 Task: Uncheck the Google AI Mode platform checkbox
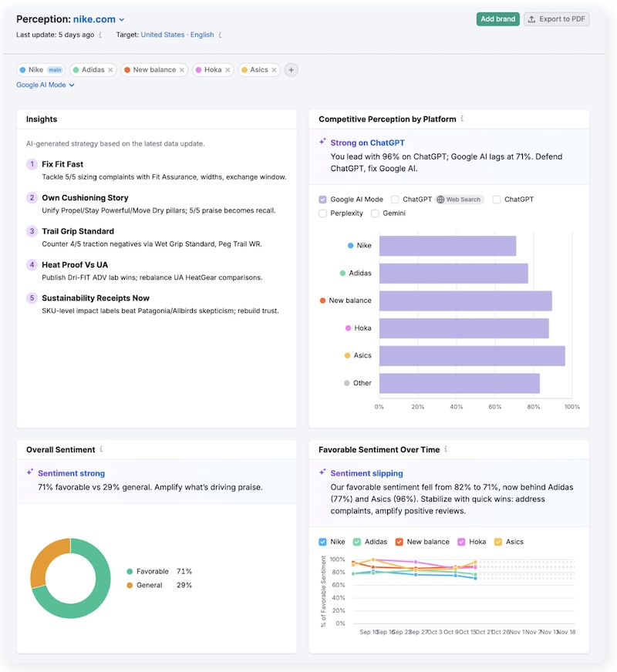pyautogui.click(x=322, y=199)
